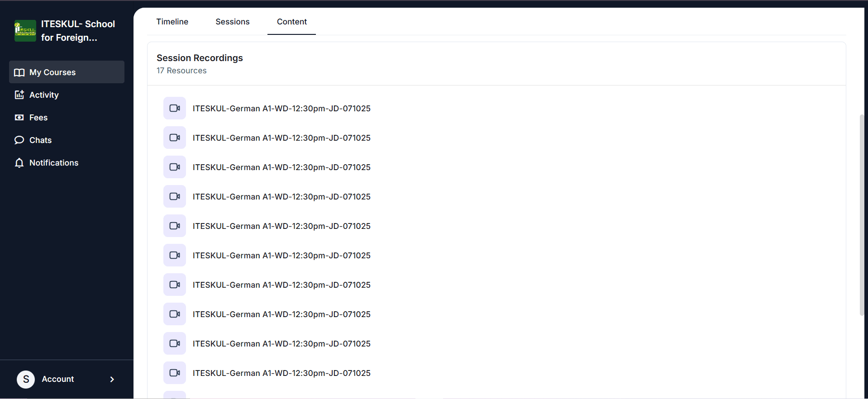Open Chats using the speech bubble icon
Screen dimensions: 868x399
19,140
